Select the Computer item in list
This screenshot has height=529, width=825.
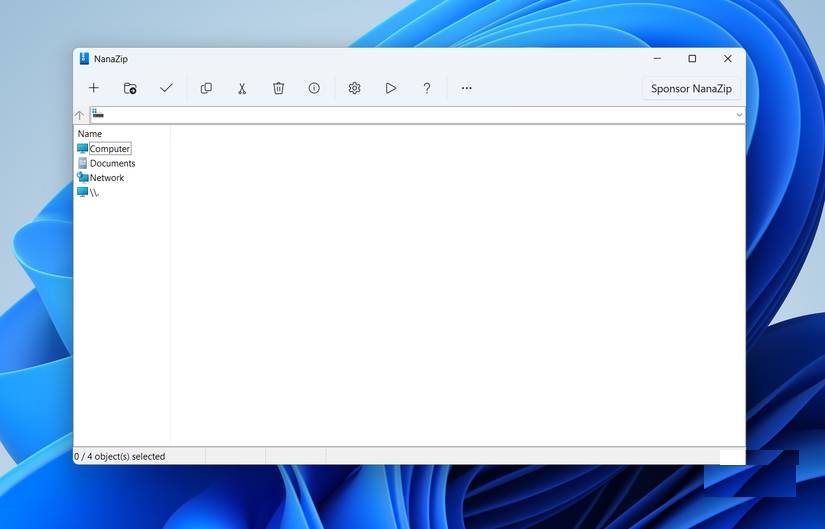pyautogui.click(x=109, y=149)
